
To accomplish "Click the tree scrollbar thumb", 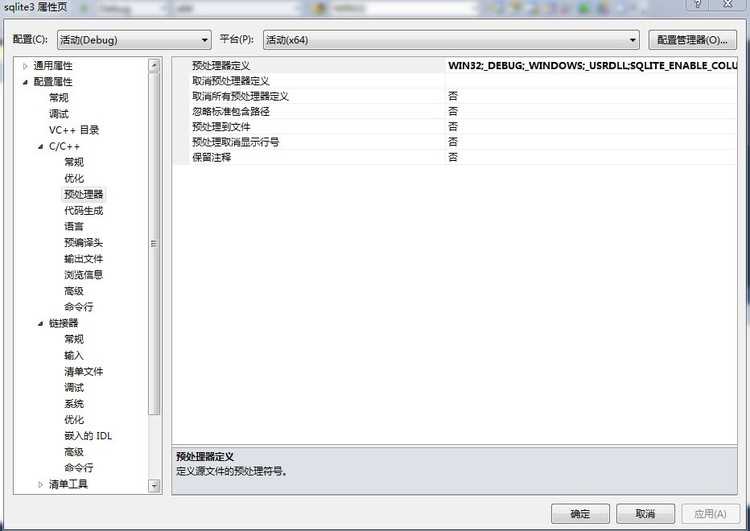I will pos(154,243).
